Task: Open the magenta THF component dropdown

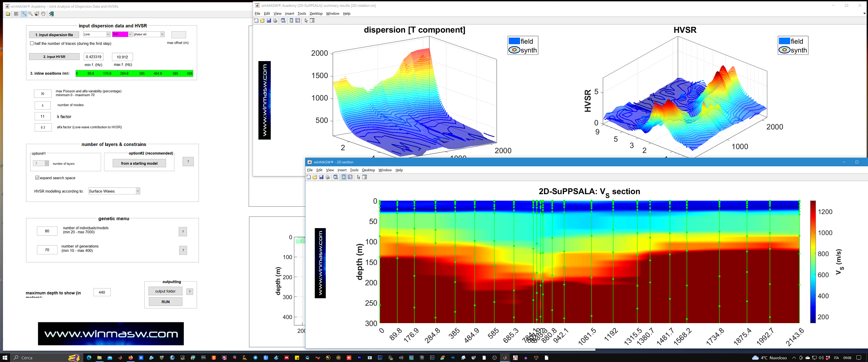Action: pyautogui.click(x=122, y=34)
